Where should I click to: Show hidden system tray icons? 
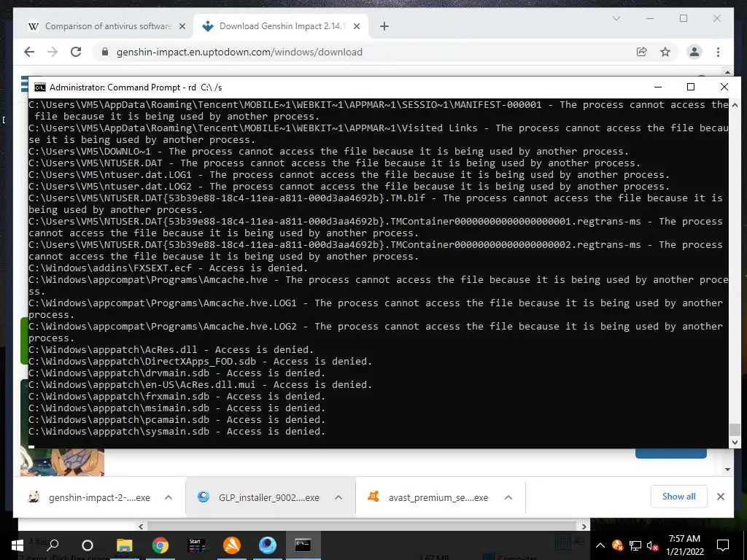coord(600,545)
